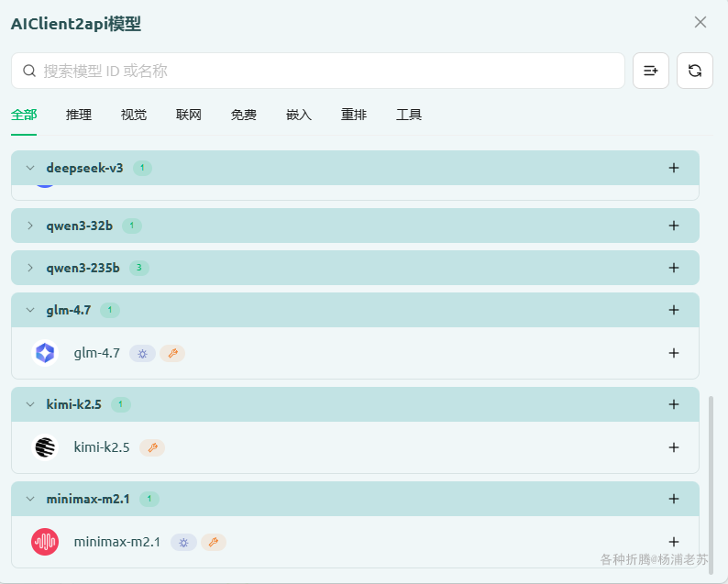Click the magnifier search icon
The width and height of the screenshot is (728, 584).
(x=29, y=71)
